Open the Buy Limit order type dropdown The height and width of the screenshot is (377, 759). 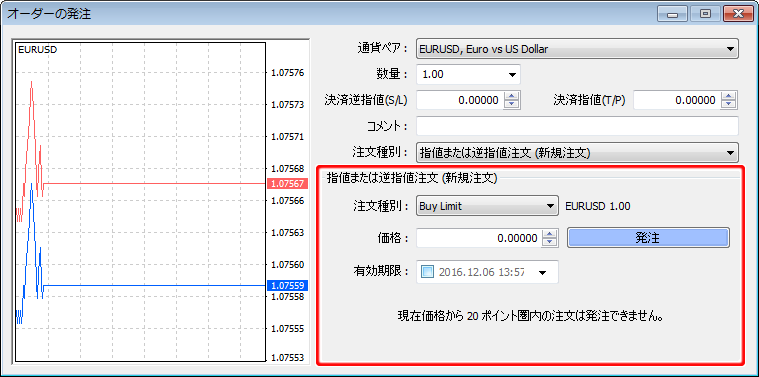tap(487, 206)
